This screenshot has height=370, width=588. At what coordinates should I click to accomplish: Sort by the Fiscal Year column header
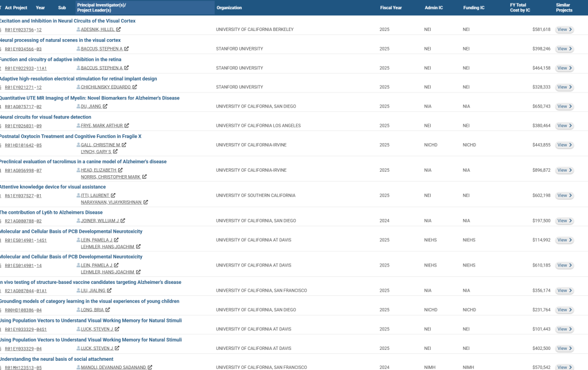[390, 7]
